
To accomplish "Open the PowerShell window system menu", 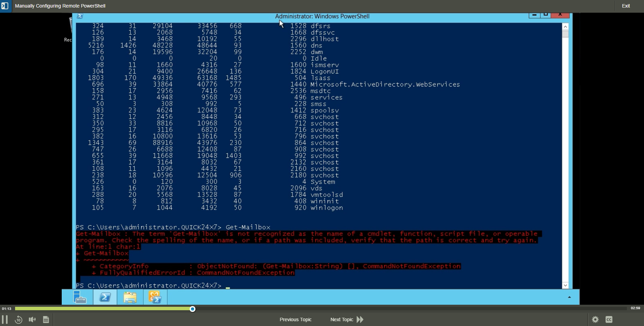I will [80, 16].
